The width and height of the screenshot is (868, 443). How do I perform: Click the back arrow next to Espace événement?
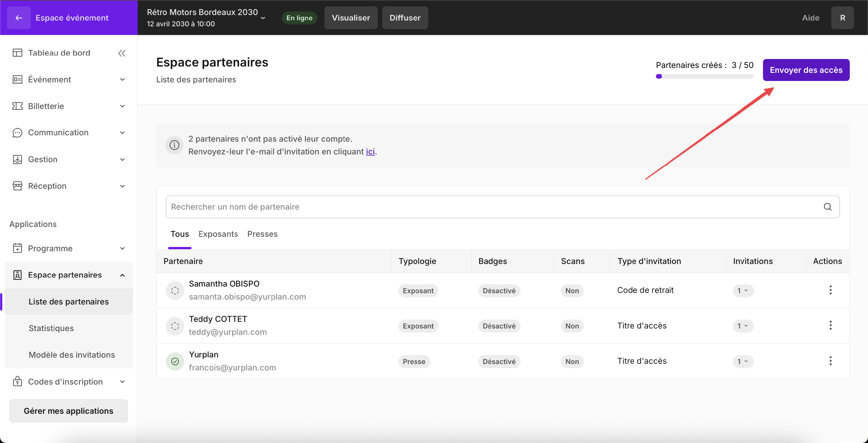tap(19, 18)
